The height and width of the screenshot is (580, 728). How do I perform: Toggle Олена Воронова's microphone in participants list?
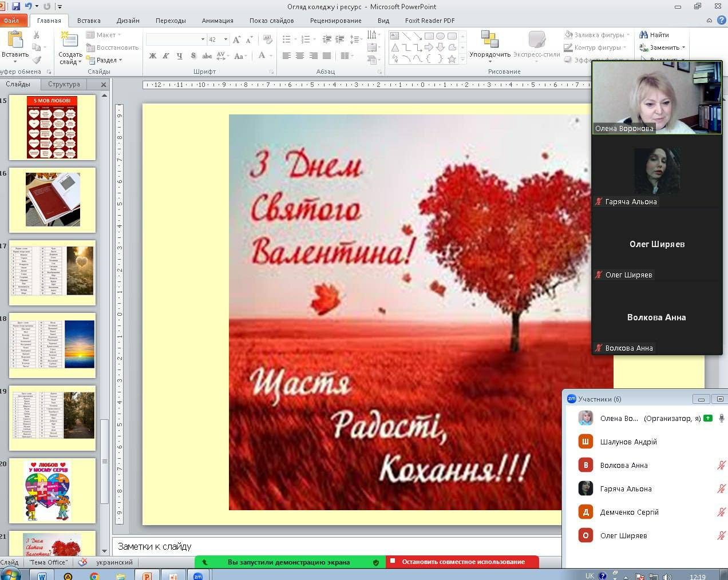tap(722, 418)
